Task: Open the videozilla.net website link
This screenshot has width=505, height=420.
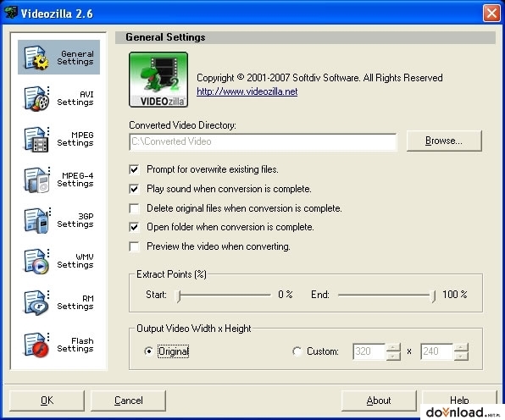Action: [x=247, y=91]
